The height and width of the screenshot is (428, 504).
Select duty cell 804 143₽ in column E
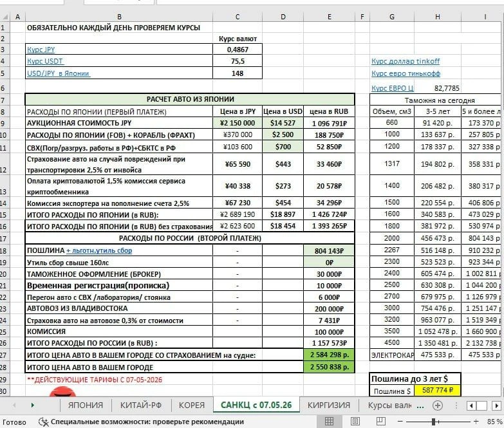[x=329, y=250]
